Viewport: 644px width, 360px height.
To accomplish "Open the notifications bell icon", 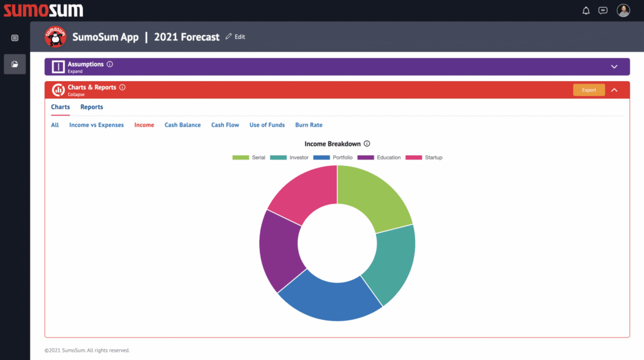I will click(586, 10).
